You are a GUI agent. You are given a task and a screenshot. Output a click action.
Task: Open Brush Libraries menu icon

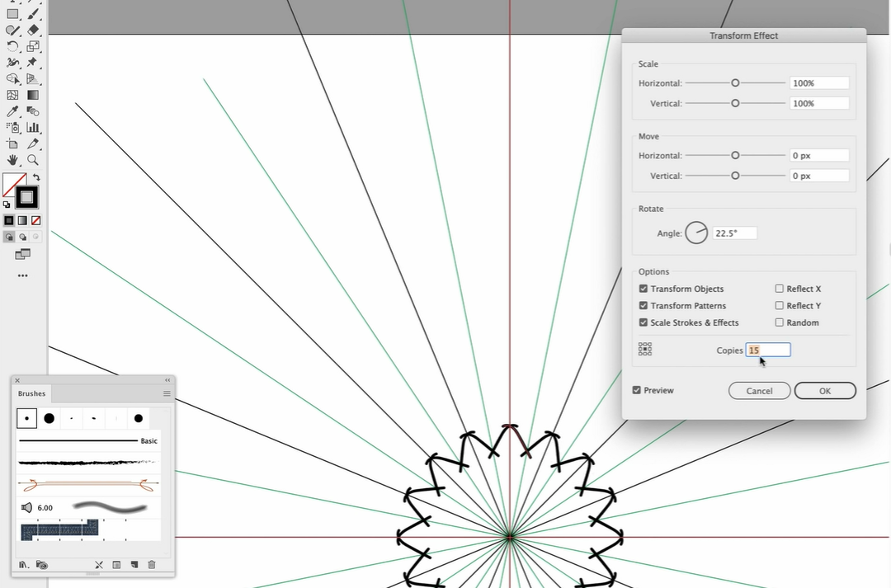coord(24,565)
